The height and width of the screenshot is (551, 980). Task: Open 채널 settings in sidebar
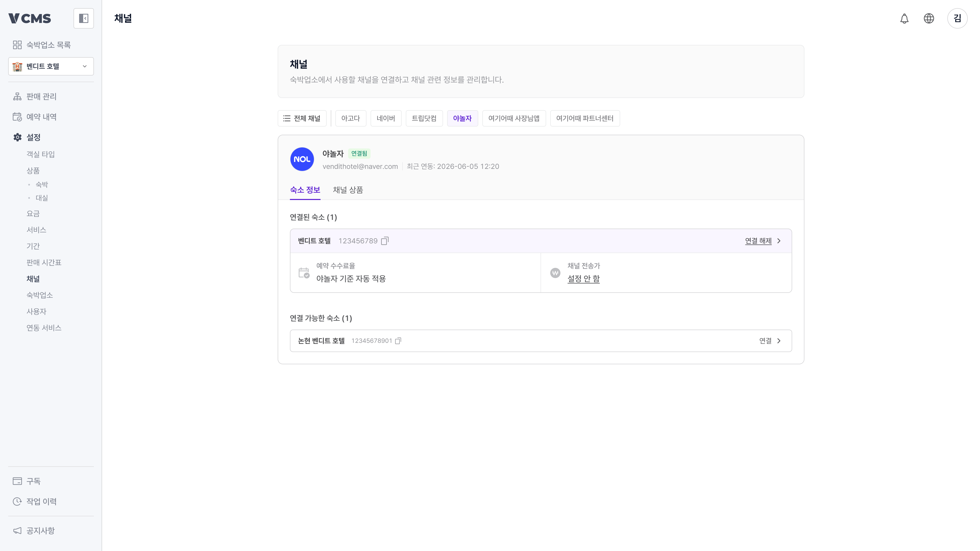tap(33, 279)
